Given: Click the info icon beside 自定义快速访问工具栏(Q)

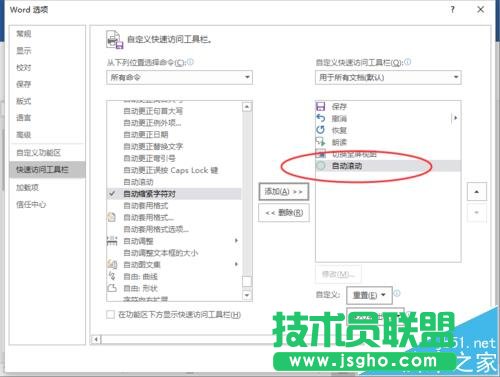Looking at the screenshot, I should click(x=408, y=62).
